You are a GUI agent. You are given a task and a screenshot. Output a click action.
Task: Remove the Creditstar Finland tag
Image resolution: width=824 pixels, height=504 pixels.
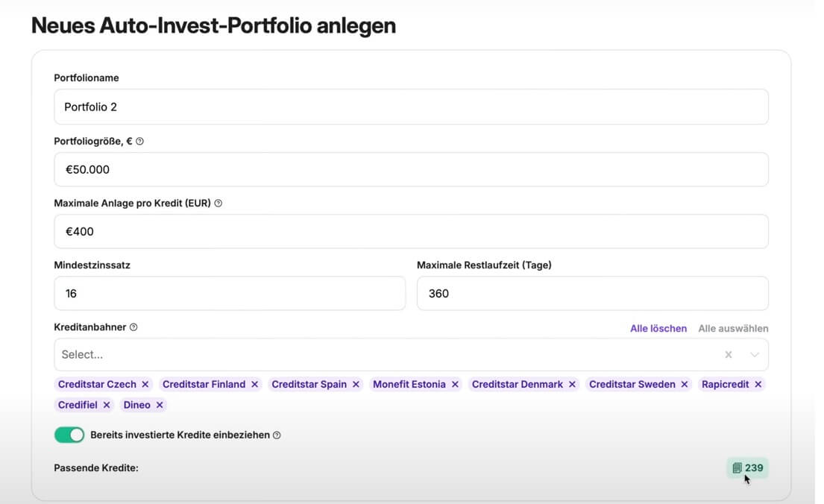click(x=254, y=385)
